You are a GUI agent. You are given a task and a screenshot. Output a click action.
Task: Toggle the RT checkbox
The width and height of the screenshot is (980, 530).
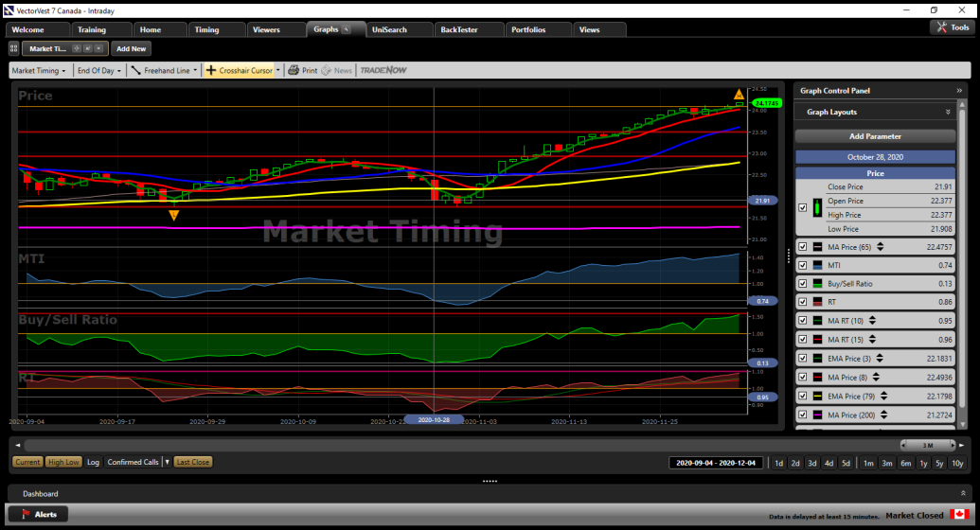coord(803,301)
